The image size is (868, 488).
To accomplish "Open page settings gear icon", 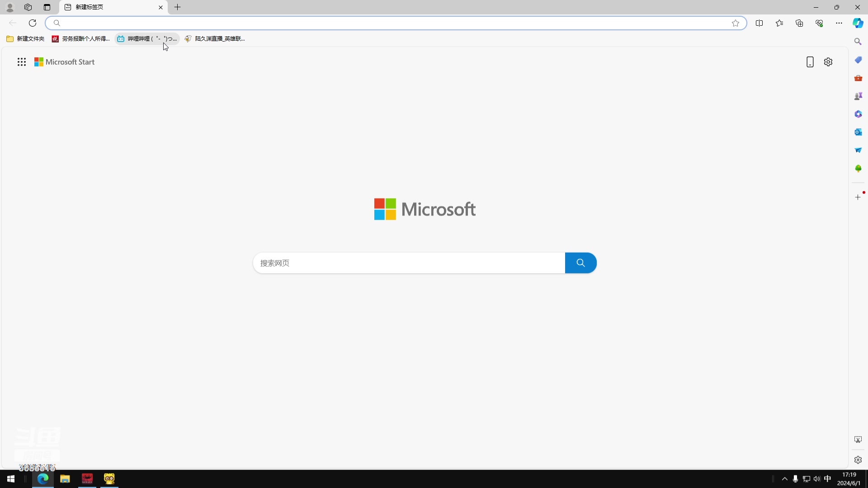I will (x=828, y=62).
